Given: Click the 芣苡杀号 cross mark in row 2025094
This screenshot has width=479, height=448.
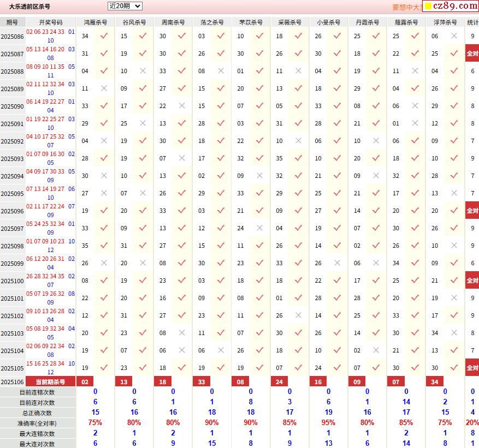Looking at the screenshot, I should click(x=259, y=176).
